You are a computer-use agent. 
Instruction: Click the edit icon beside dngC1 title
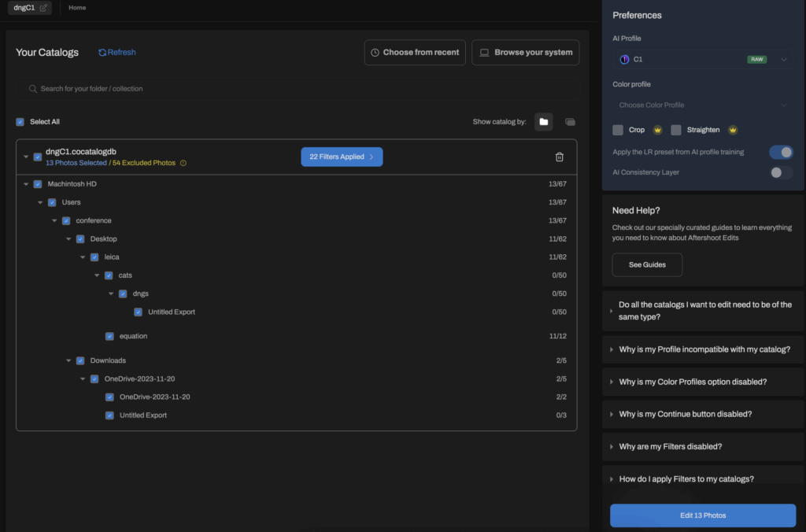43,8
